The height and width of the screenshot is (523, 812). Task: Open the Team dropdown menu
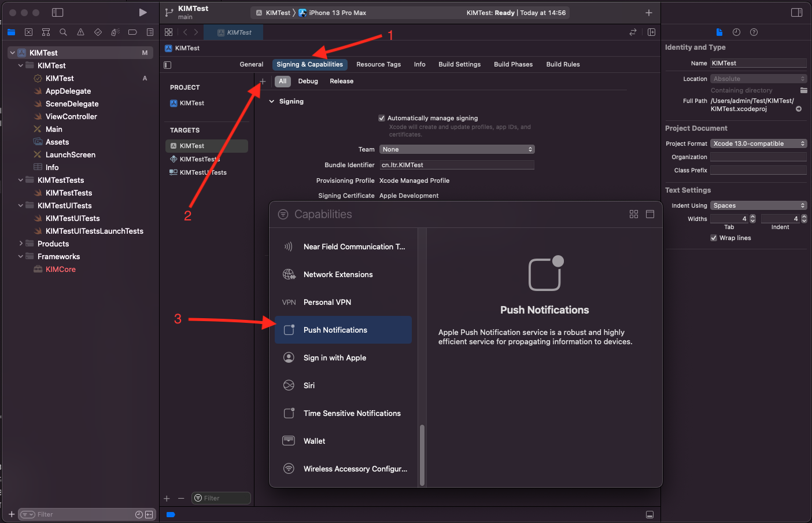click(456, 149)
